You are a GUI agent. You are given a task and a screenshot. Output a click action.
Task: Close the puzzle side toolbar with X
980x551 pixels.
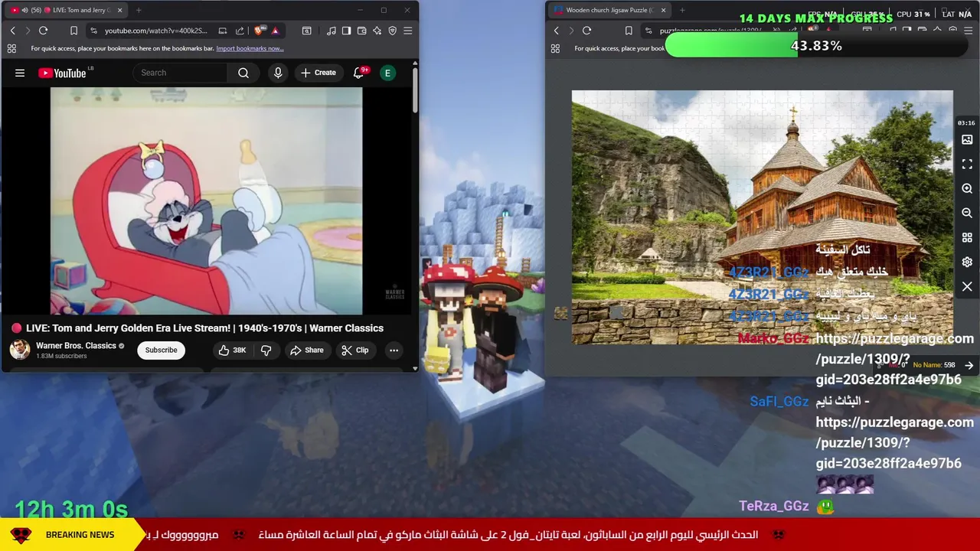tap(967, 286)
